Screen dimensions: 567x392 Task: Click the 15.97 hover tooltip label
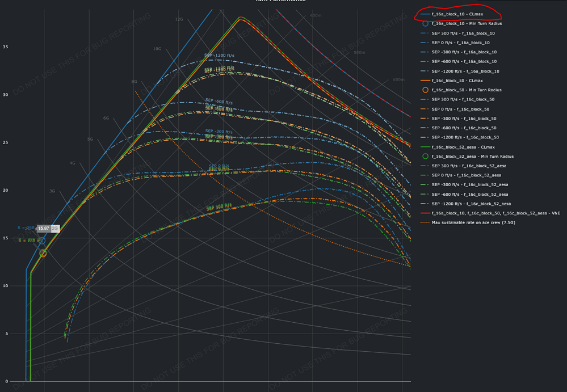[44, 228]
